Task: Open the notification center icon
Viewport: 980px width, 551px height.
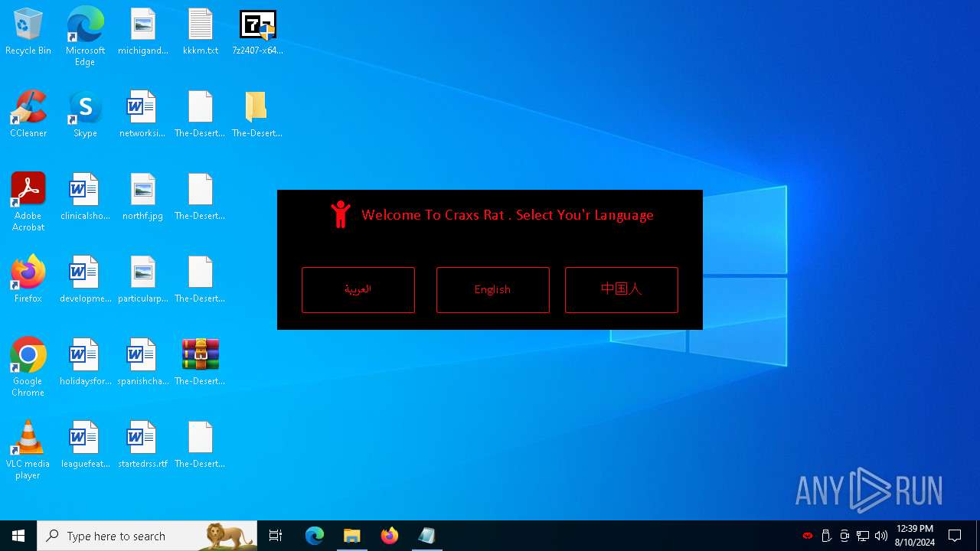Action: coord(955,536)
